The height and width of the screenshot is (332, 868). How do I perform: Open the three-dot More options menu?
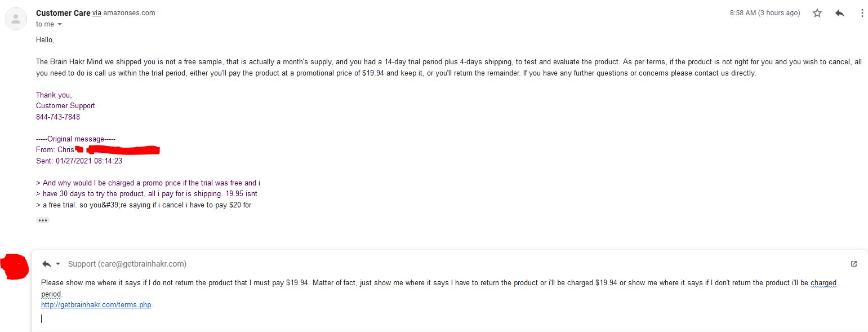pos(862,13)
